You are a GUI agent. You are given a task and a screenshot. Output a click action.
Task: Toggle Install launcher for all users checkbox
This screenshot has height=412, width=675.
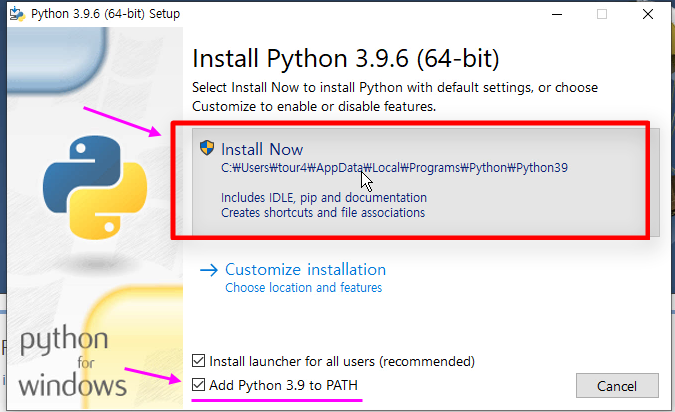(x=198, y=361)
